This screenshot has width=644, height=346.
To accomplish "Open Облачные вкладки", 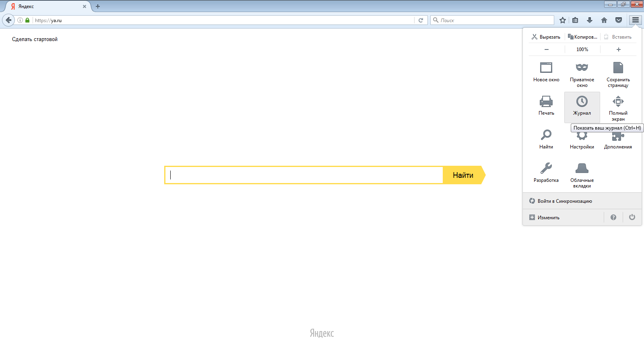I will tap(582, 175).
